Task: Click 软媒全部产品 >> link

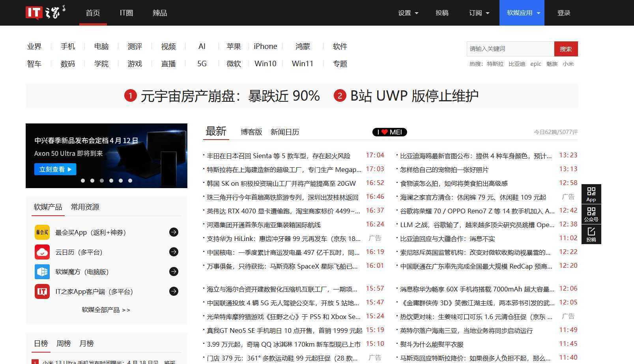Action: tap(106, 310)
